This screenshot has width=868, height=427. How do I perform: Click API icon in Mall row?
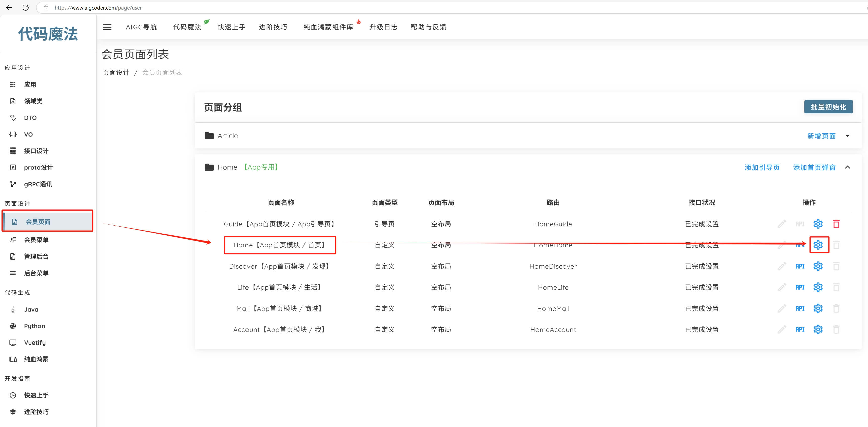coord(800,308)
